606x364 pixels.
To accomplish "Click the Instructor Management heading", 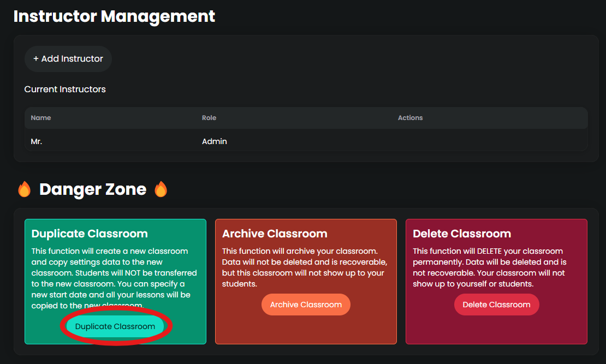I will [115, 16].
